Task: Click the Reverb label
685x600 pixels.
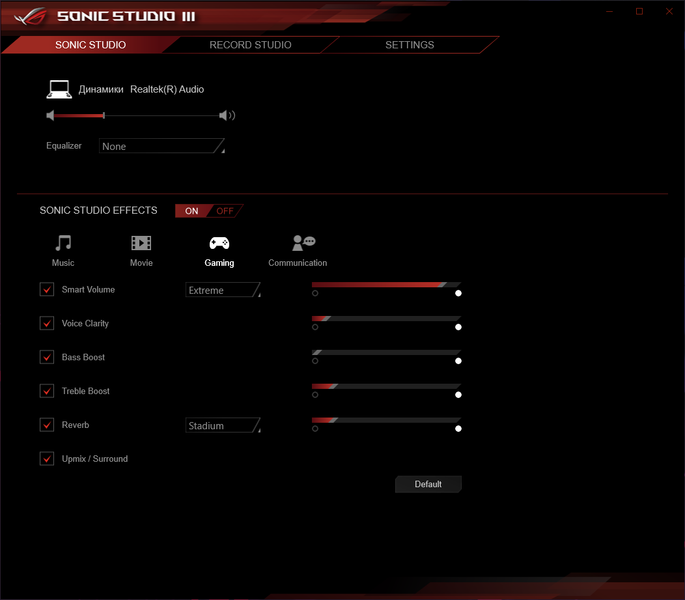Action: 75,425
